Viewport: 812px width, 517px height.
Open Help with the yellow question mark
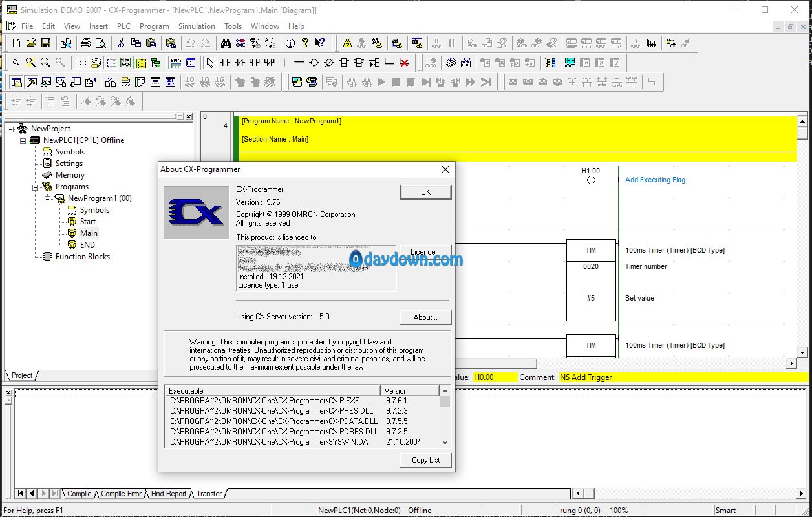[x=305, y=43]
